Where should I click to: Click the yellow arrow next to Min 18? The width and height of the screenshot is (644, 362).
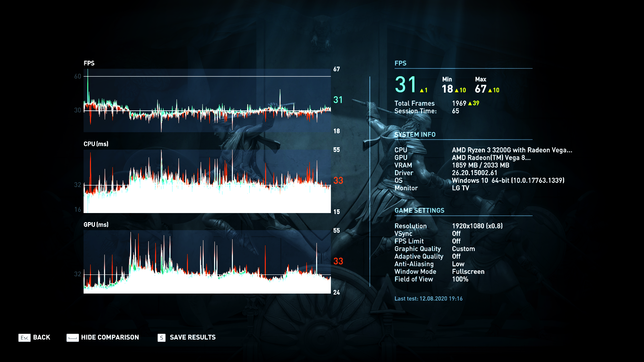pos(456,90)
